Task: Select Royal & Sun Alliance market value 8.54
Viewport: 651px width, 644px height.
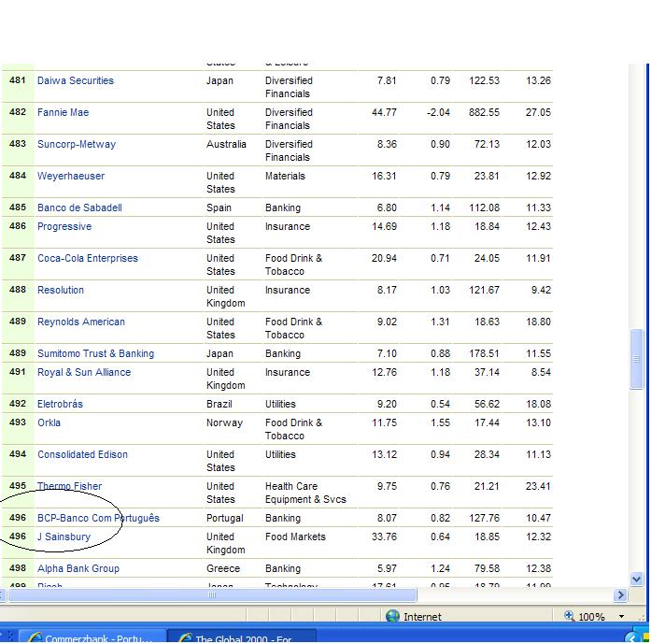Action: point(541,372)
